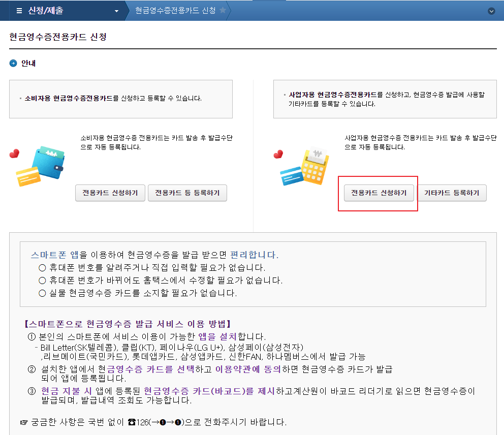Select the 현금영수증전용카드 신청 breadcrumb tab
This screenshot has height=435, width=504.
coord(174,9)
